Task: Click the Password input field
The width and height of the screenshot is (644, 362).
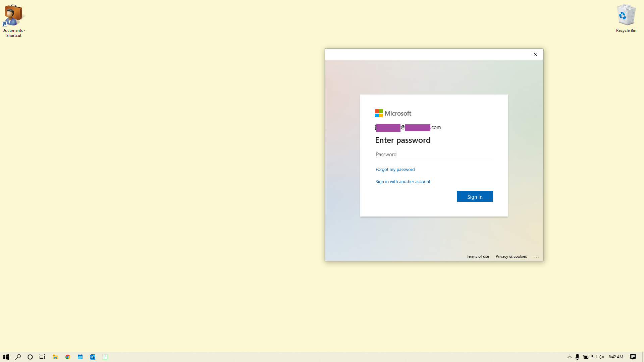Action: coord(434,154)
